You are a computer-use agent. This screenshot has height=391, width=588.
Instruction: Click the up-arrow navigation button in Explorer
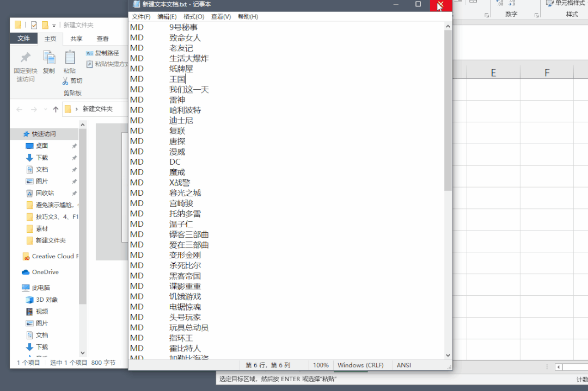[56, 109]
